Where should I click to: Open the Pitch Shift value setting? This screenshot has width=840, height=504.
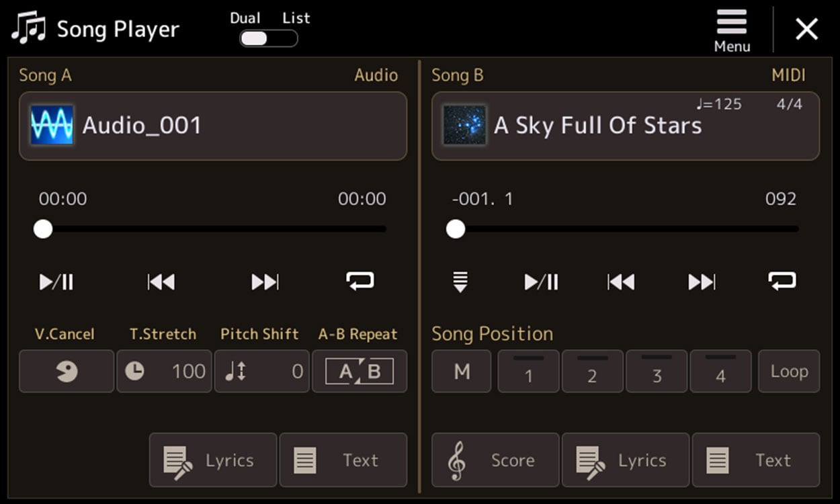262,371
